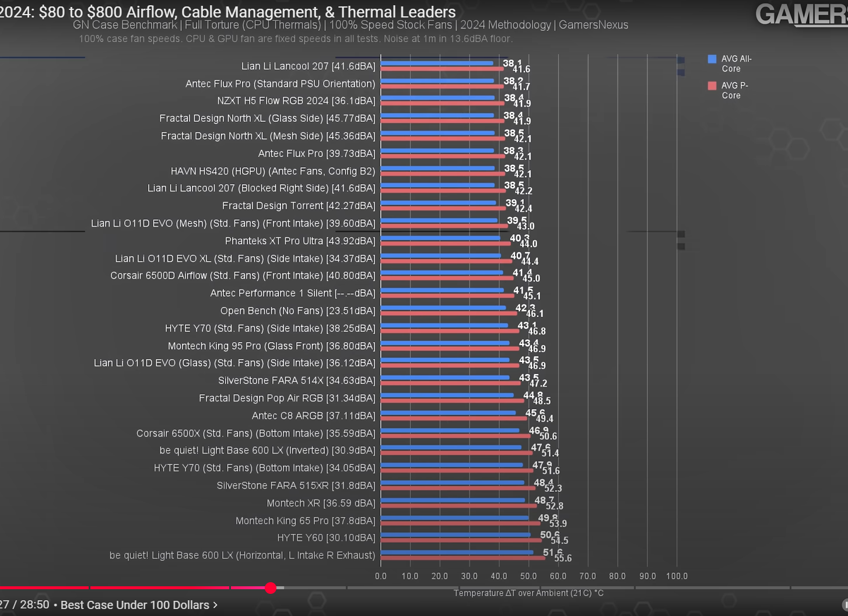
Task: Click the red AVG P-Core legend swatch
Action: [x=712, y=86]
